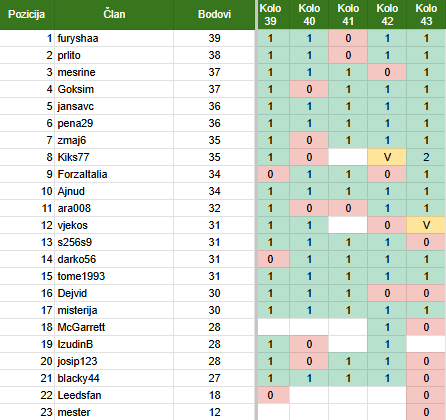This screenshot has width=446, height=420.
Task: Select the Kolo 39 column header
Action: click(x=270, y=15)
